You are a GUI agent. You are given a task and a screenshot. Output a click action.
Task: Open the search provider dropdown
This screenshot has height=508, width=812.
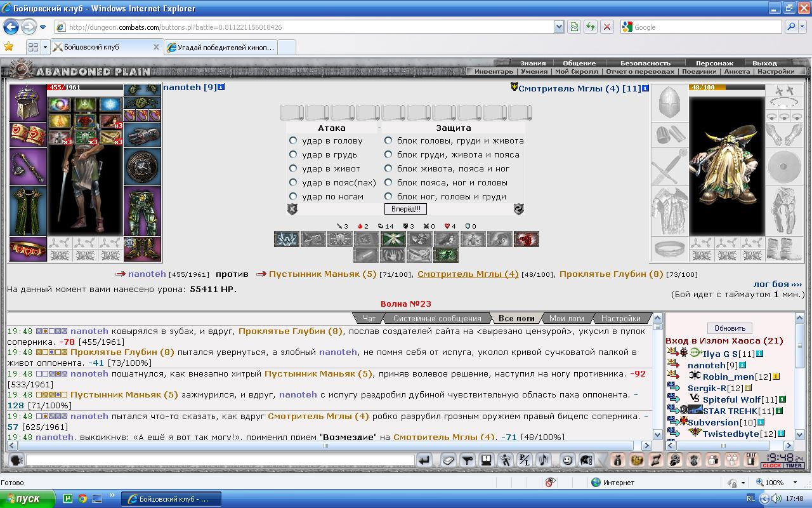804,27
